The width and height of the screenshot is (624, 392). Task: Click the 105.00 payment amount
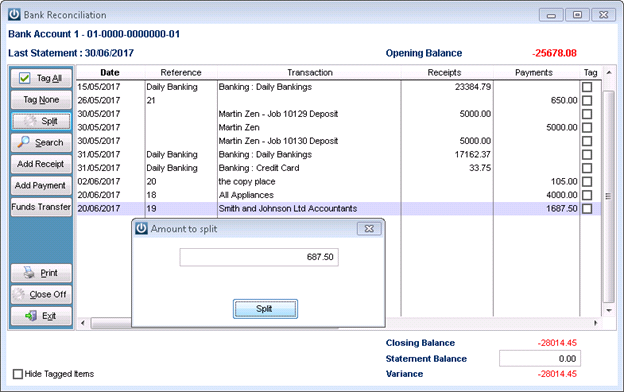click(564, 181)
